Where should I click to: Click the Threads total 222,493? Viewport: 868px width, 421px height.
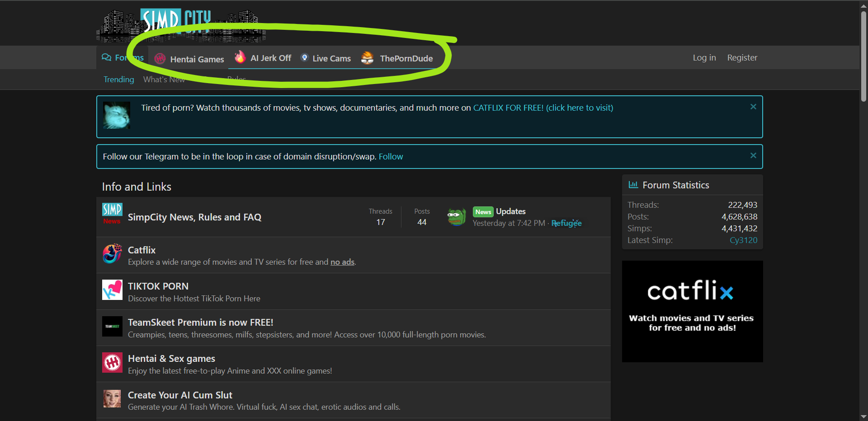(743, 205)
